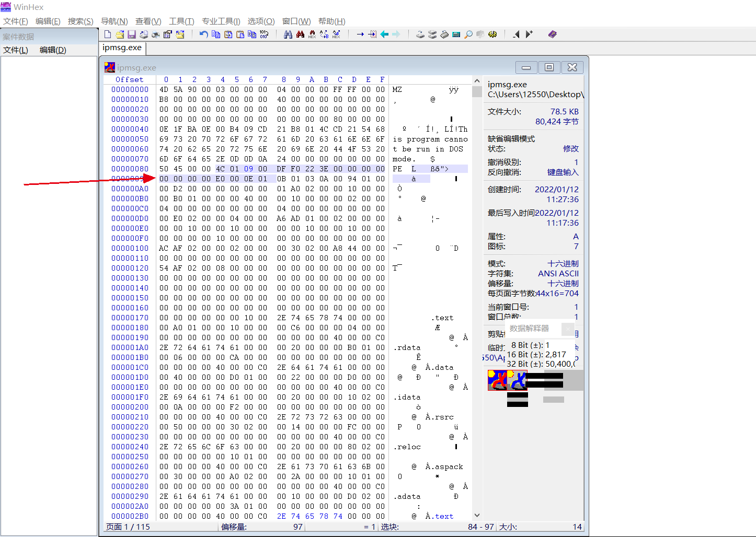Click the Undo arrow icon
The image size is (756, 537).
click(203, 34)
